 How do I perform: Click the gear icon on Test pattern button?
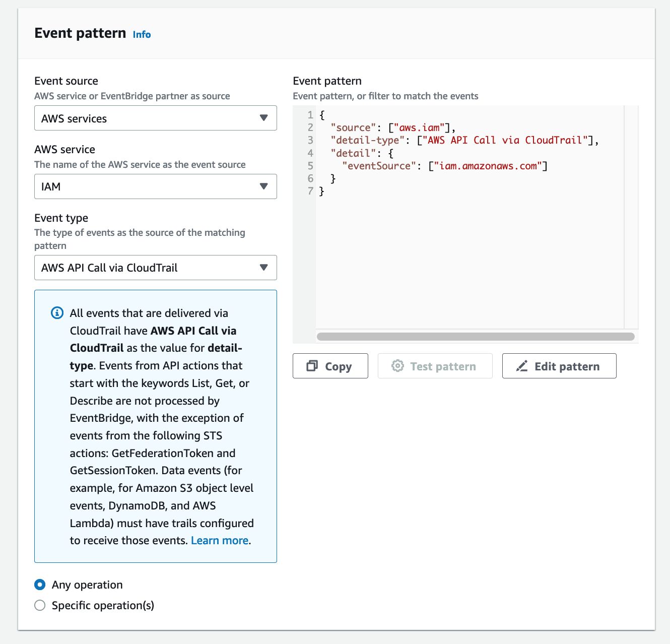tap(398, 366)
